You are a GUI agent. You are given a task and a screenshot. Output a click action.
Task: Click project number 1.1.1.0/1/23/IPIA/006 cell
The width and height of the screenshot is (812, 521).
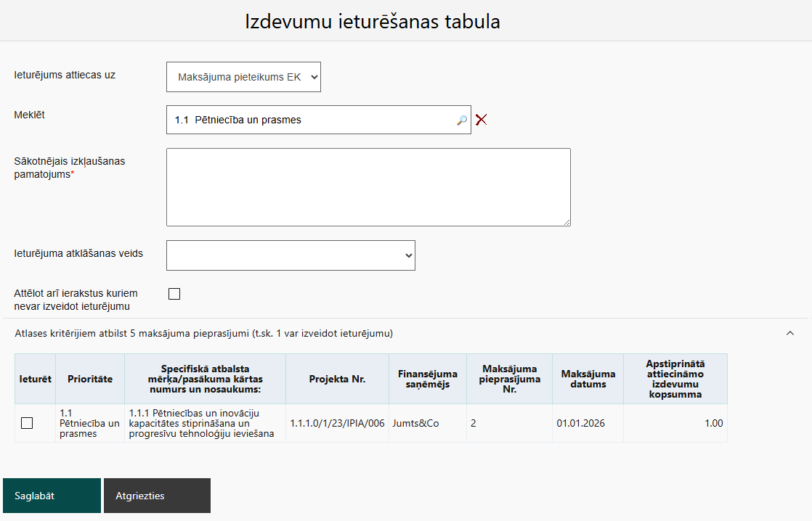[x=337, y=423]
